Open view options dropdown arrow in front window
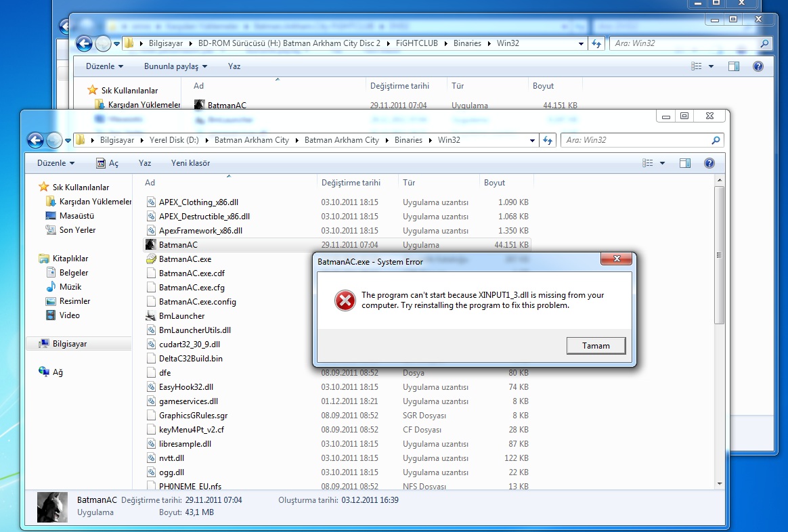The width and height of the screenshot is (788, 532). click(x=662, y=163)
